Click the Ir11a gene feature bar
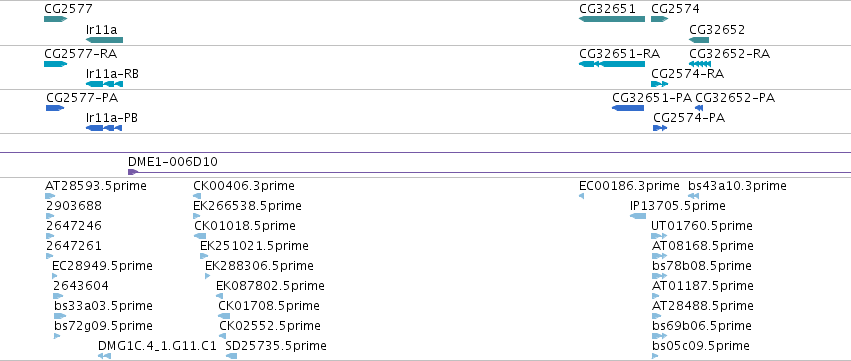The width and height of the screenshot is (851, 361). click(105, 40)
